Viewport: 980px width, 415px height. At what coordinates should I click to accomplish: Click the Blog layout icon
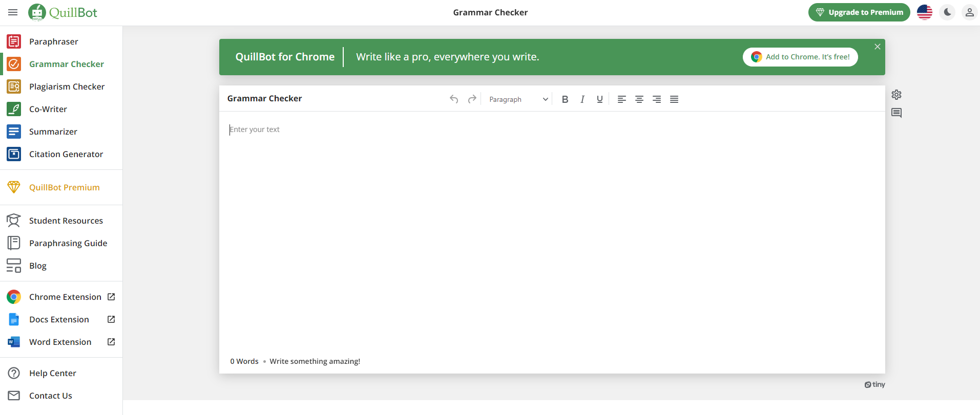click(x=14, y=266)
